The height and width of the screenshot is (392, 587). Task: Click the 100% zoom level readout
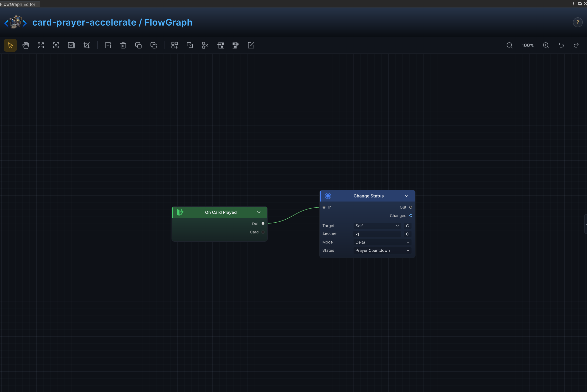[x=527, y=45]
